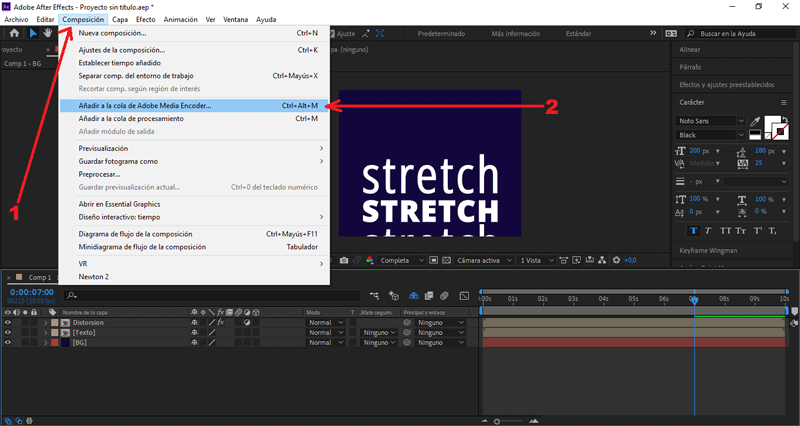This screenshot has height=426, width=800.
Task: Open the Archivo menu
Action: pos(16,19)
